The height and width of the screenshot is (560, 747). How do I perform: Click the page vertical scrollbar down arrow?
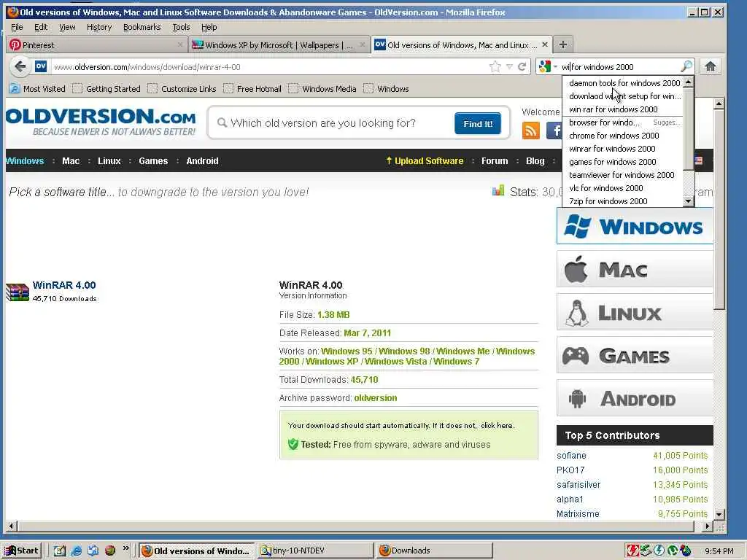pyautogui.click(x=719, y=514)
